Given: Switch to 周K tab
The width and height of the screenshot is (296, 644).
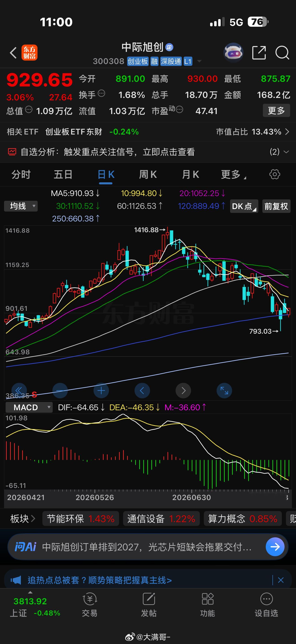Looking at the screenshot, I should click(x=148, y=174).
